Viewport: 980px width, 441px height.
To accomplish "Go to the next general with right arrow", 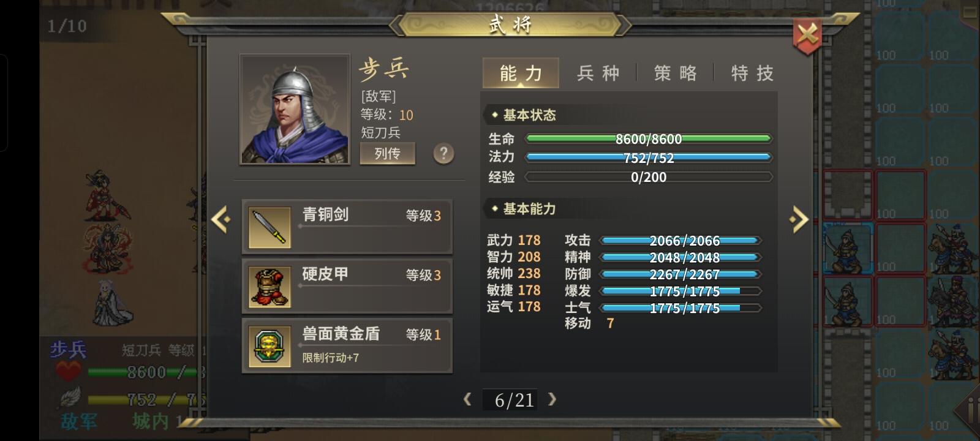I will pyautogui.click(x=799, y=219).
